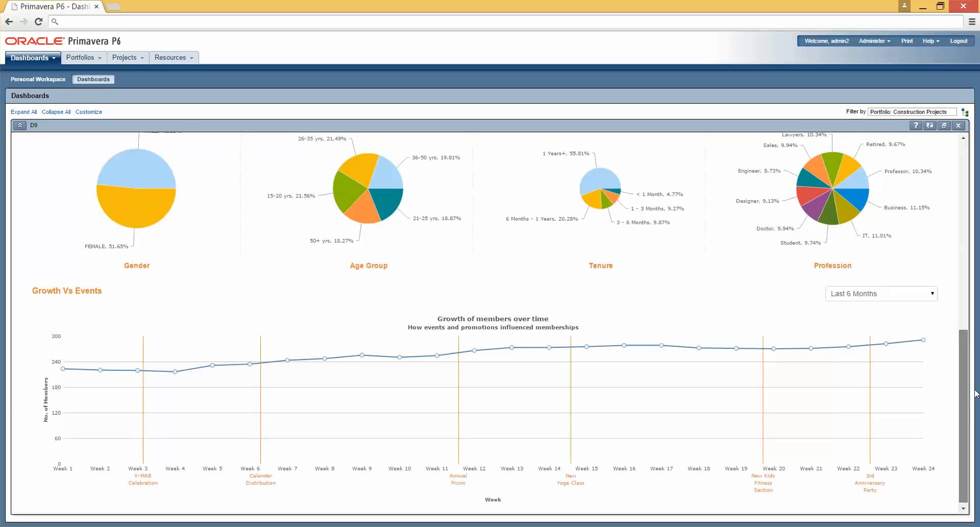Open the Portfolio: Construction Projects filter dropdown
This screenshot has width=980, height=527.
[x=912, y=112]
